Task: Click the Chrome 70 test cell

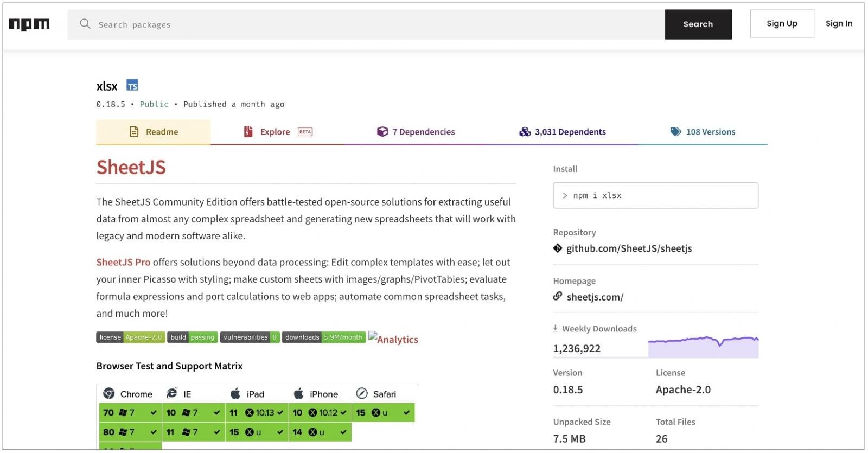Action: tap(130, 413)
